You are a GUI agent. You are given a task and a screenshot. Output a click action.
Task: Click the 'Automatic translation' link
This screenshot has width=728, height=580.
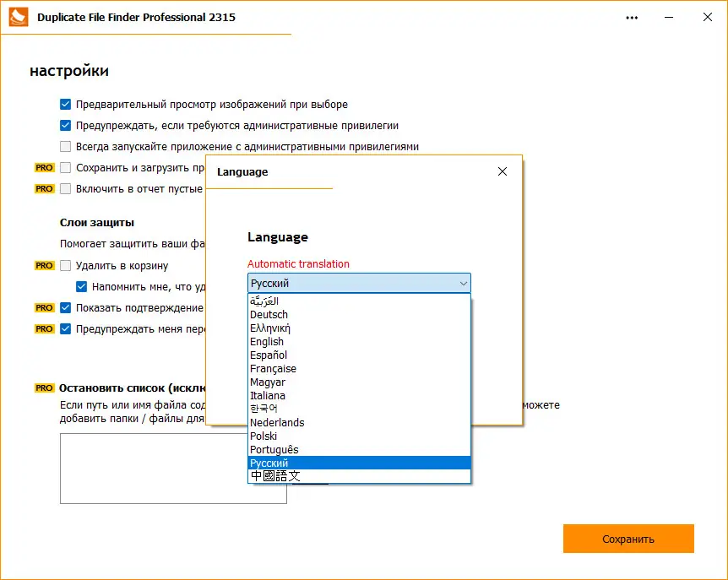pos(297,263)
